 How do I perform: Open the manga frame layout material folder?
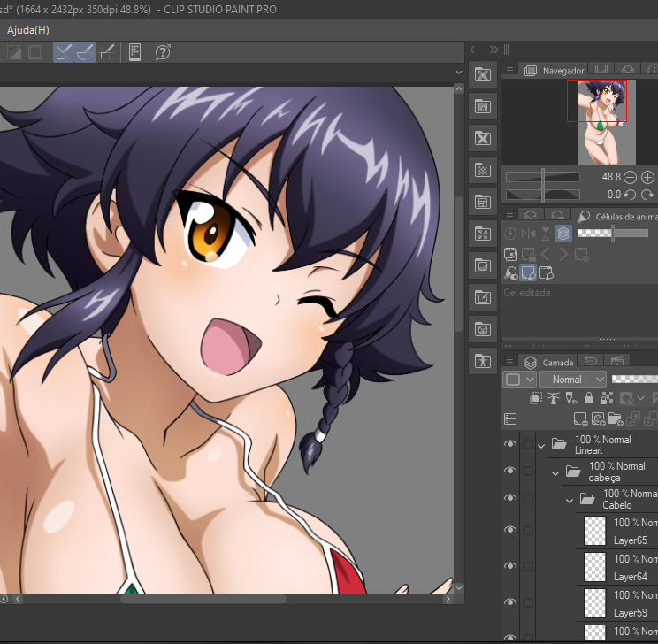pos(483,202)
